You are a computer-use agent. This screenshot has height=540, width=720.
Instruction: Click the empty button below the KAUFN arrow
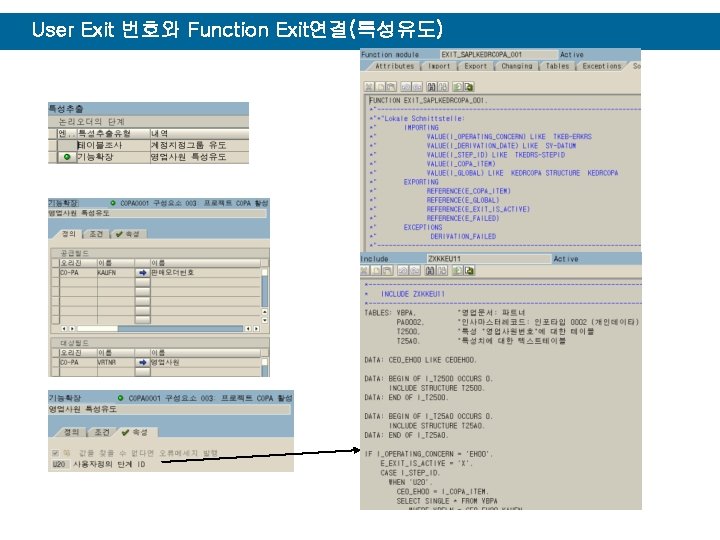[x=143, y=281]
